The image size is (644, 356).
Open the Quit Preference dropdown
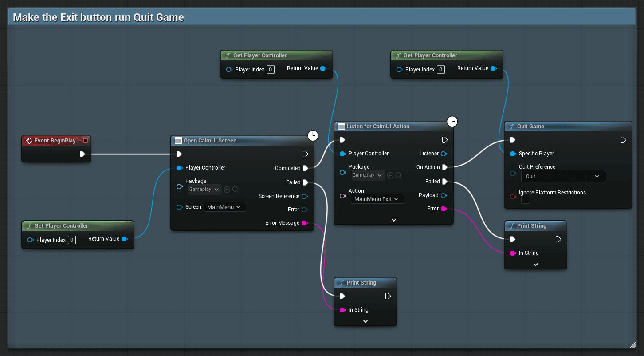pyautogui.click(x=563, y=176)
